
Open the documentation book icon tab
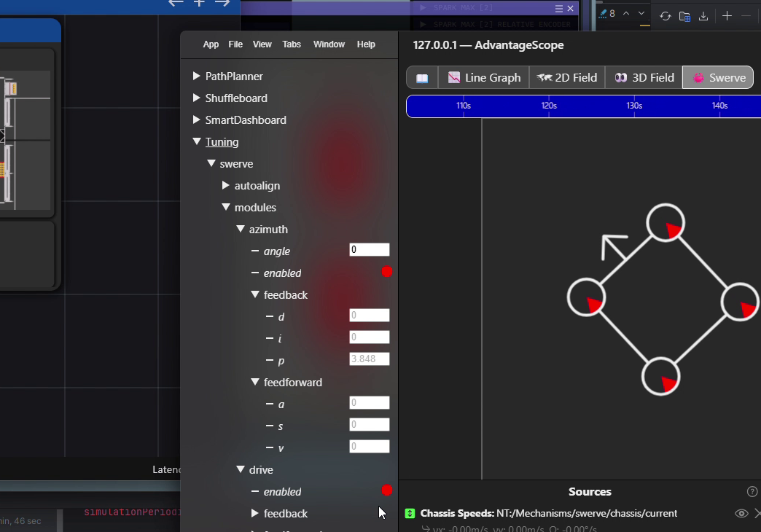point(422,78)
